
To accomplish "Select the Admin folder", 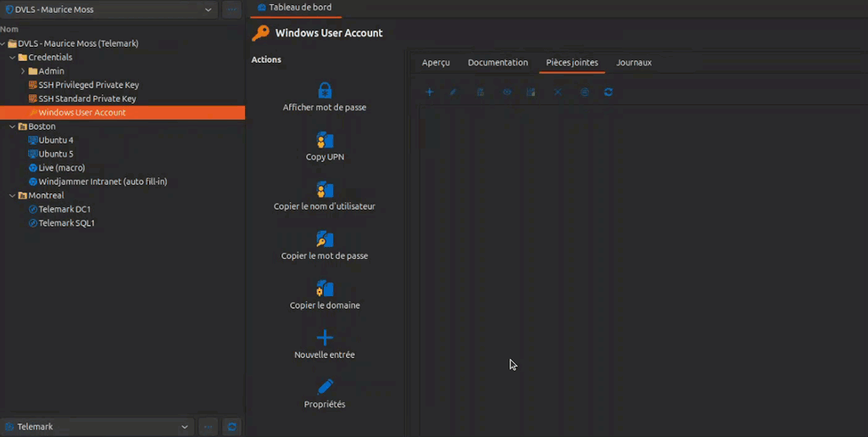I will 51,71.
